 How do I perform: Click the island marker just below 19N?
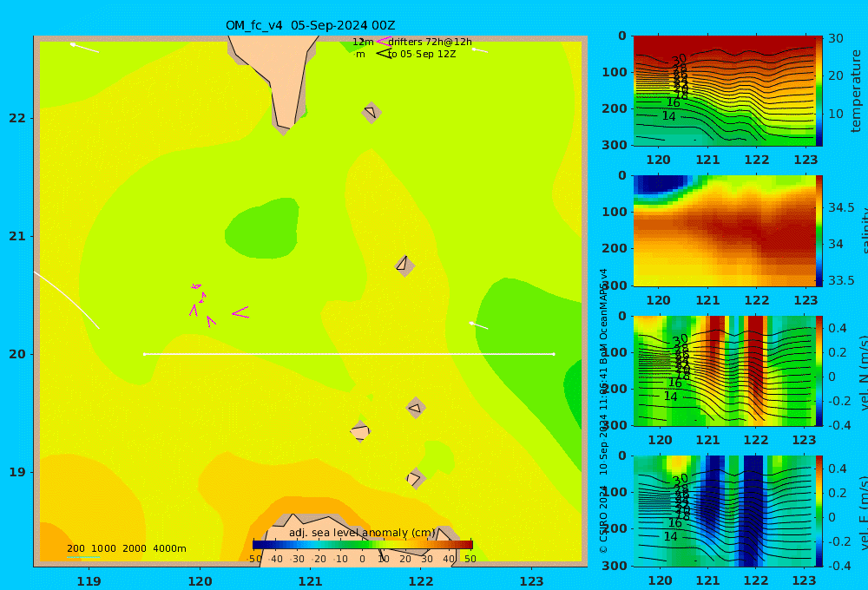(x=415, y=478)
